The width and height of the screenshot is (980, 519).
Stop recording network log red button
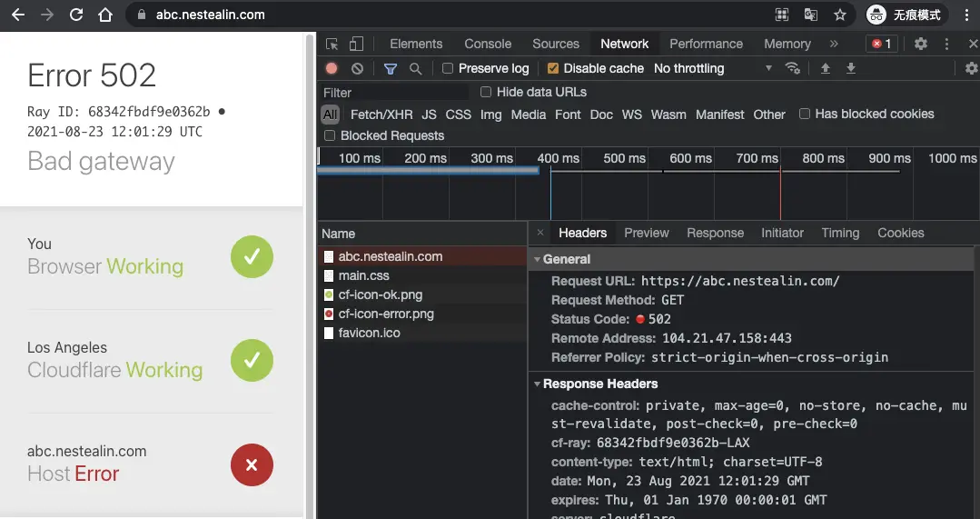point(332,69)
